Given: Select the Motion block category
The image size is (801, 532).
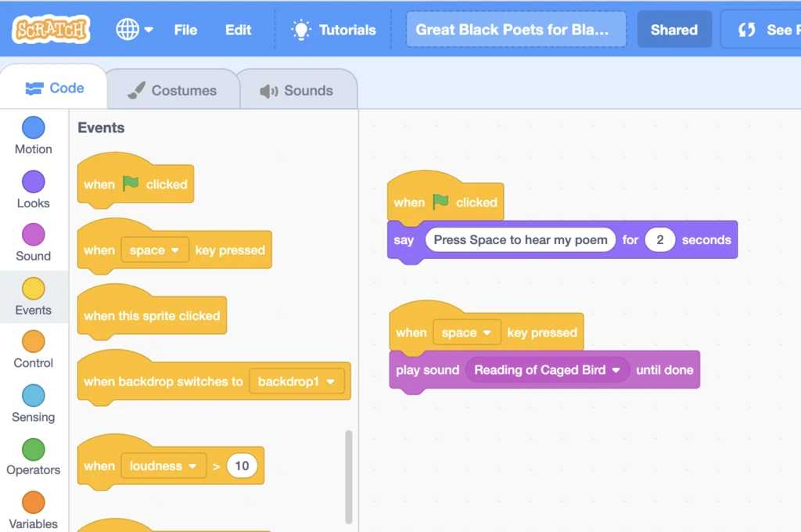Looking at the screenshot, I should [x=33, y=136].
